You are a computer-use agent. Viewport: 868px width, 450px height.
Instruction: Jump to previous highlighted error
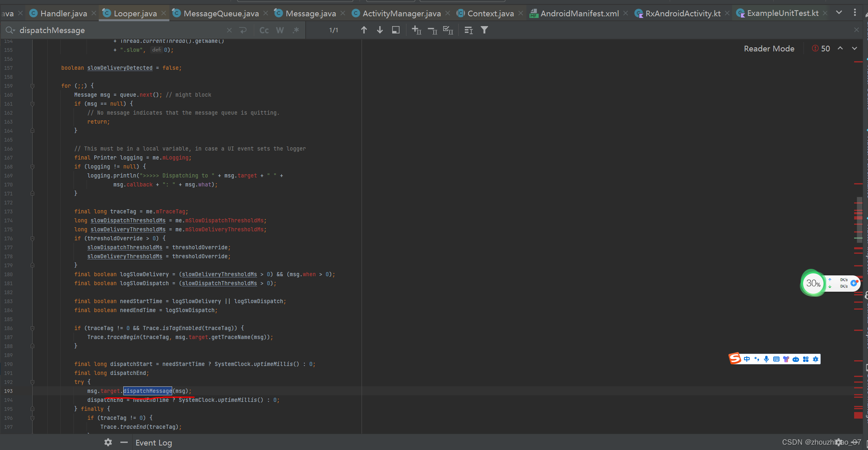tap(840, 48)
